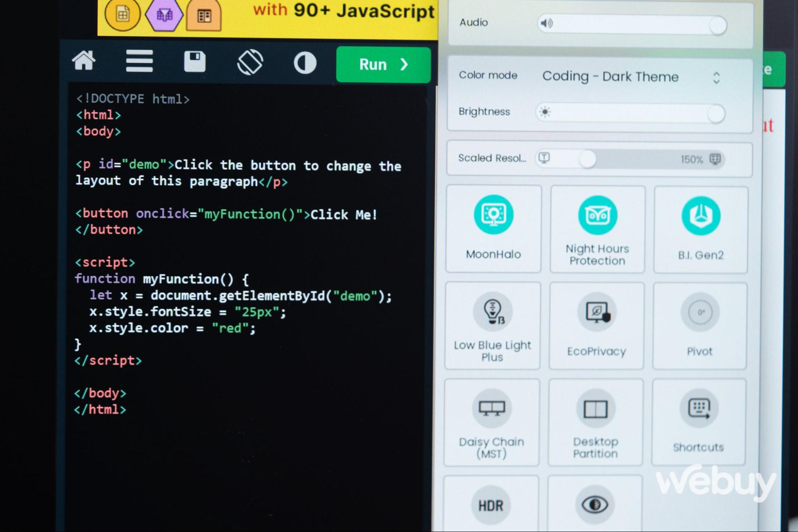Click the getElementById code line
This screenshot has width=798, height=532.
coord(241,295)
